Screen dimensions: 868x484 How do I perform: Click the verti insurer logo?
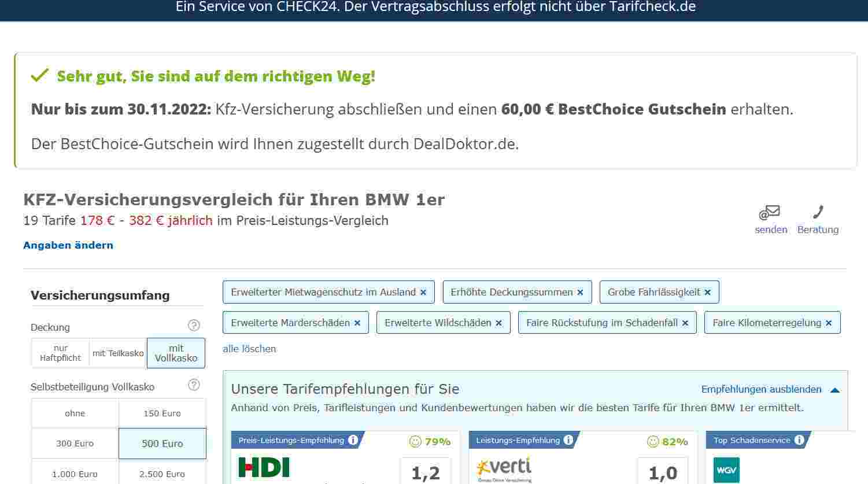504,470
